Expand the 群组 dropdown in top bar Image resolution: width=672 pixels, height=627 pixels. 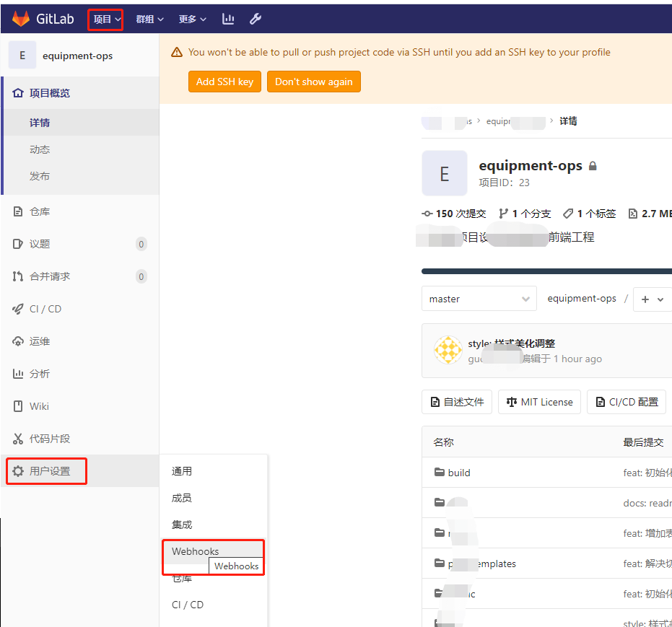pos(149,18)
